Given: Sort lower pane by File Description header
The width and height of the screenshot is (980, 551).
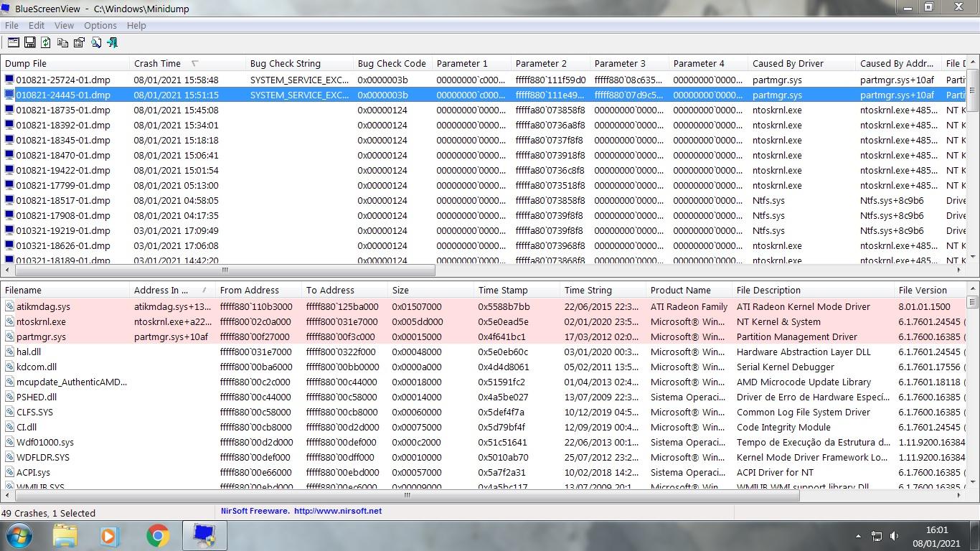Looking at the screenshot, I should [x=813, y=290].
